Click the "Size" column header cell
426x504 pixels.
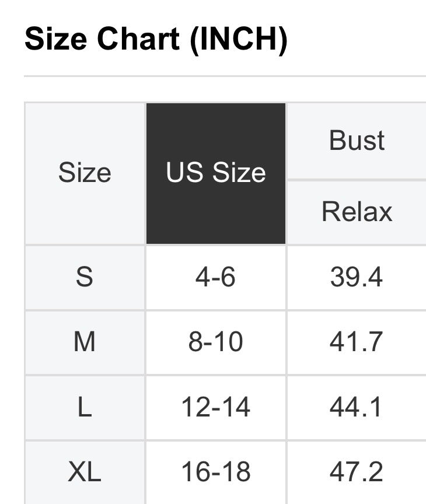[85, 173]
